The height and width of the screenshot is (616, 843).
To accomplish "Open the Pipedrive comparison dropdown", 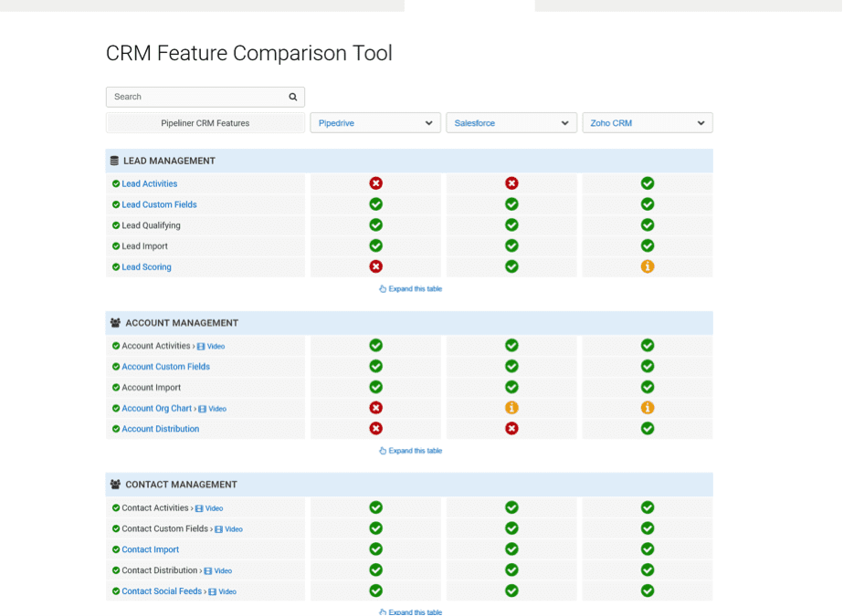I will [375, 123].
